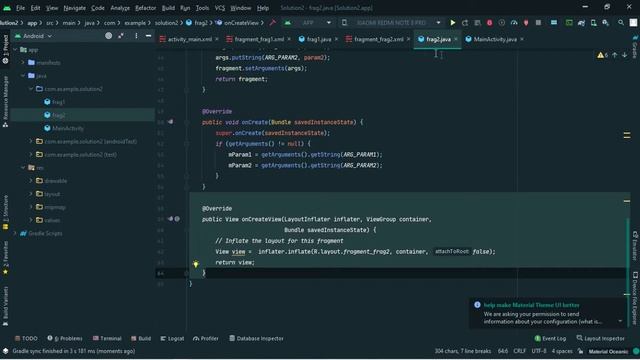Toggle the Layout Inspector tool window
The height and width of the screenshot is (360, 640).
(x=600, y=338)
